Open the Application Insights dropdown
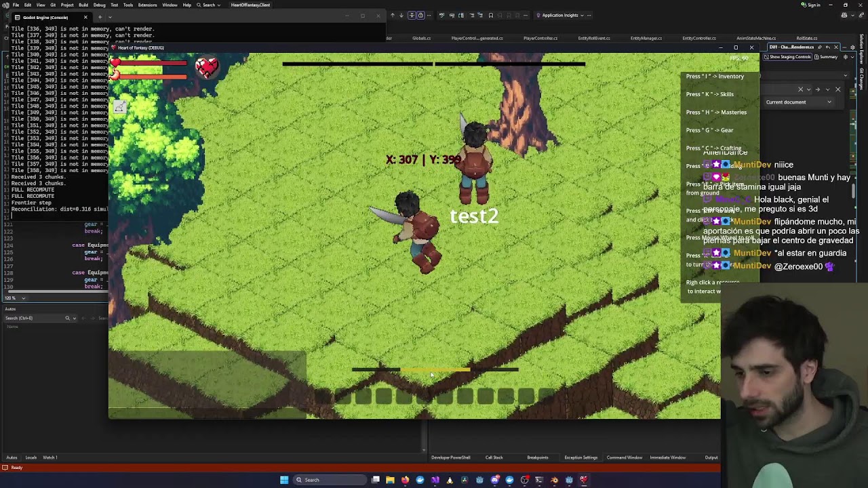 559,15
